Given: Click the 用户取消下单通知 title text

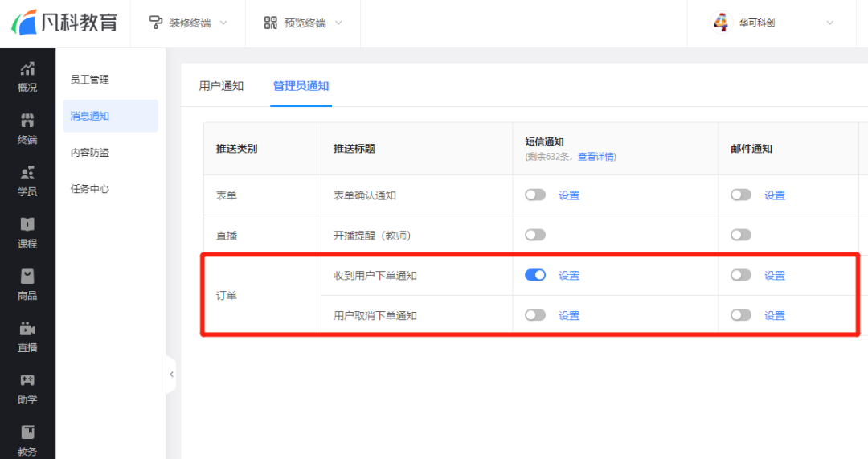Looking at the screenshot, I should click(375, 316).
